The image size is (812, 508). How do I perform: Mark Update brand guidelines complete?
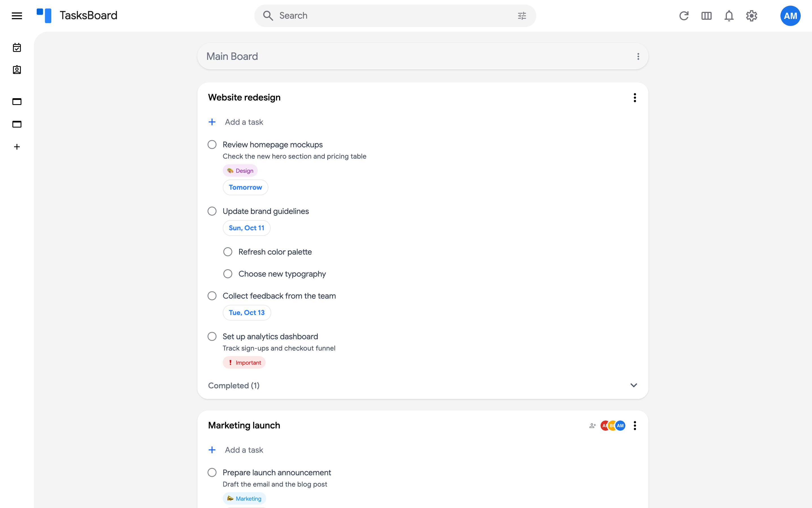pyautogui.click(x=212, y=211)
